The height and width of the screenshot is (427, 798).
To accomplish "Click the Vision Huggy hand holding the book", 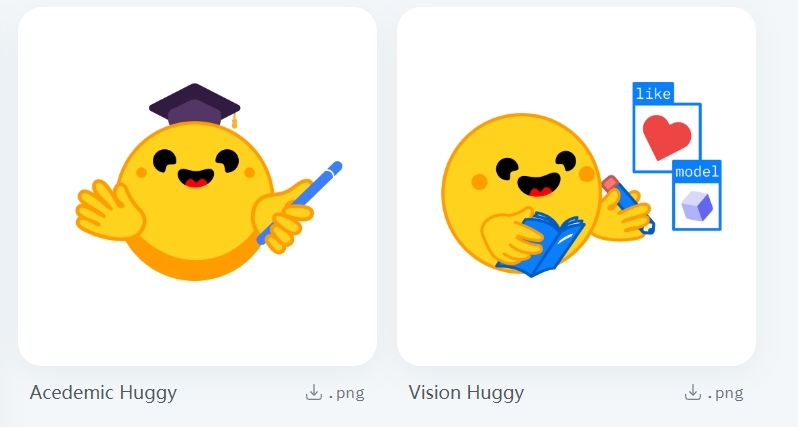I will (x=510, y=236).
